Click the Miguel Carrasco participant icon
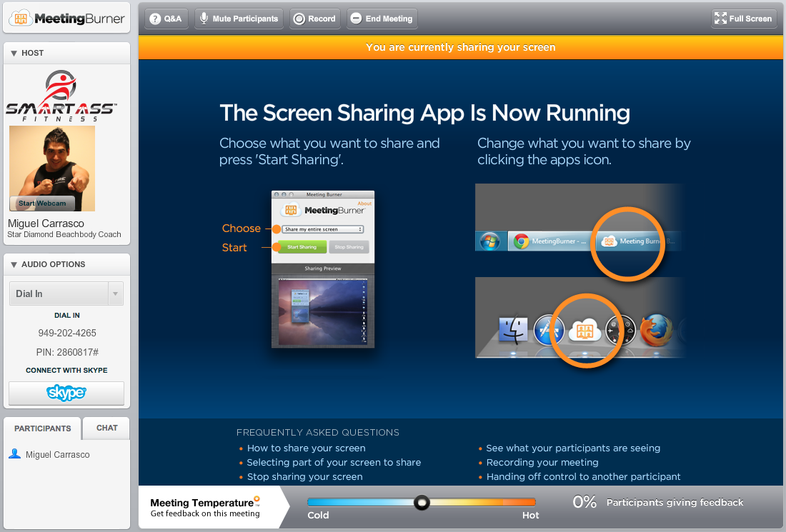Image resolution: width=786 pixels, height=532 pixels. pos(15,454)
